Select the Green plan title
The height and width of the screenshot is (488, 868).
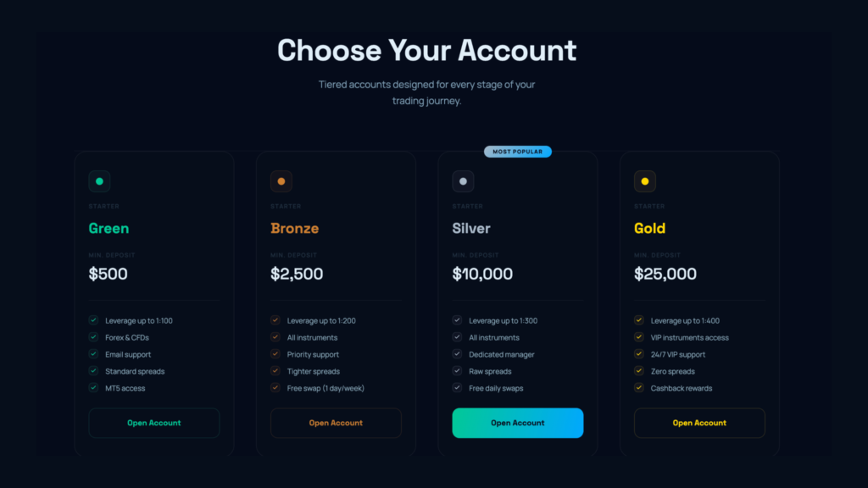[x=108, y=228]
